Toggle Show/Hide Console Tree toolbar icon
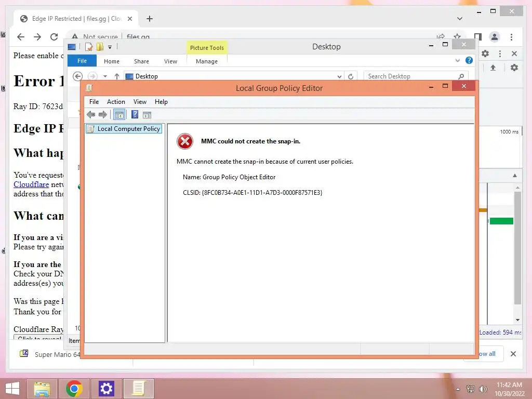This screenshot has height=399, width=532. pos(119,115)
